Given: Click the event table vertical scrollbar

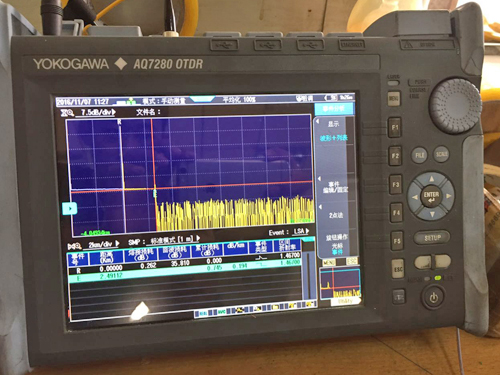Looking at the screenshot, I should click(x=308, y=275).
